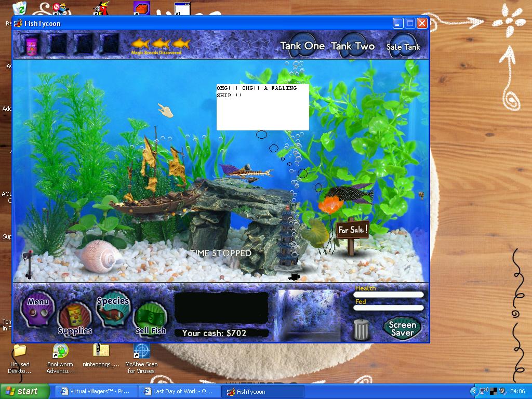Click the trash can icon
Screen dimensions: 532x399
tap(362, 329)
